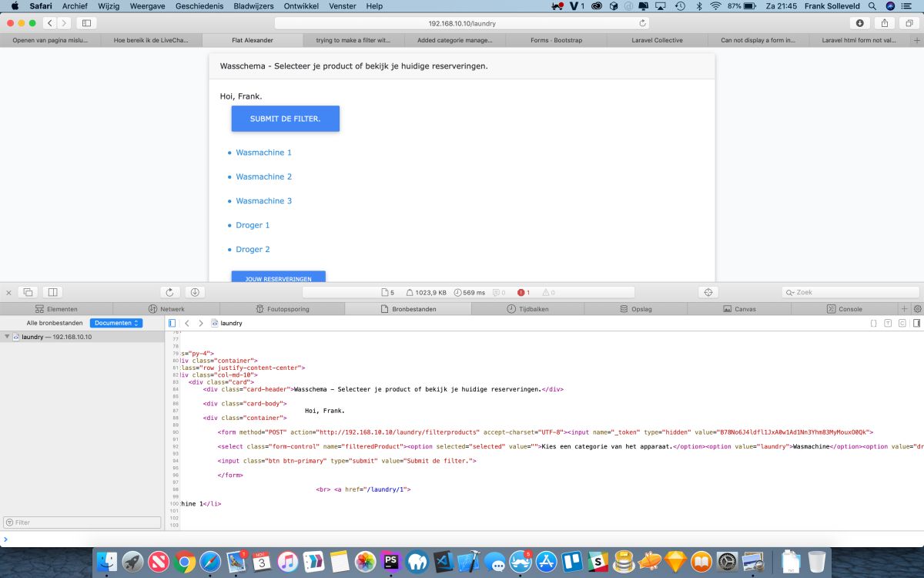The image size is (924, 578).
Task: Add a new Inspector tab
Action: (x=905, y=308)
